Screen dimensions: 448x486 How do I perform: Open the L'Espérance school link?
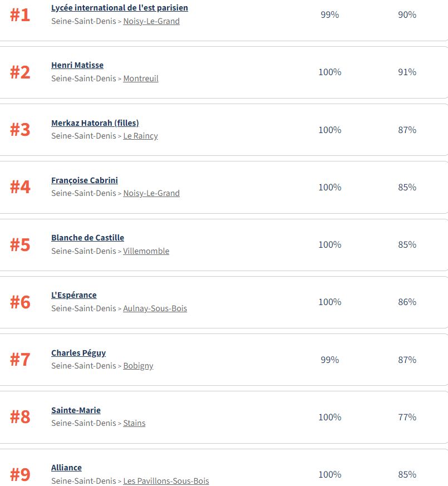[73, 295]
